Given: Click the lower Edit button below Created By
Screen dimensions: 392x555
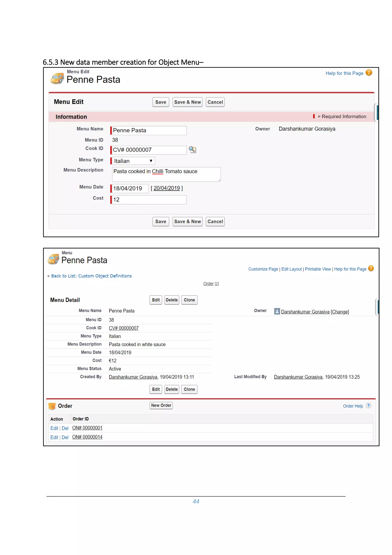Looking at the screenshot, I should coord(156,389).
